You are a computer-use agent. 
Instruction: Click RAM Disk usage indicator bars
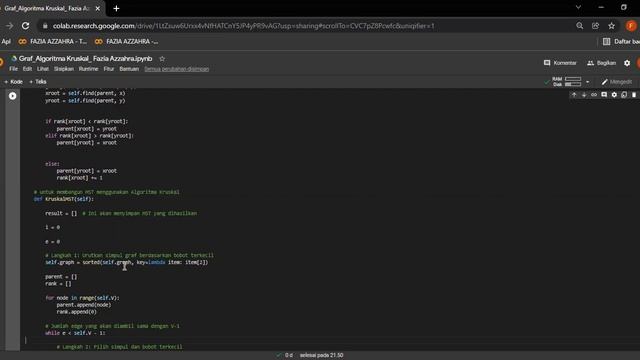573,82
